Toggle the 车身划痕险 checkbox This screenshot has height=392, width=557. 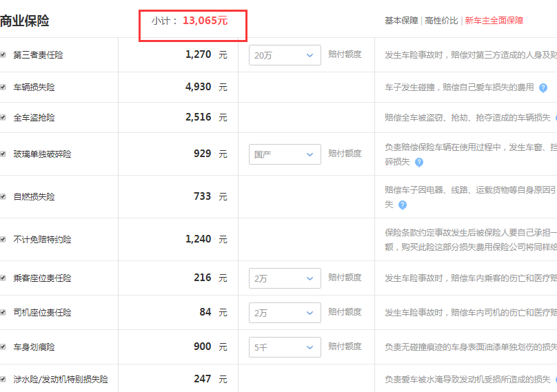click(3, 347)
